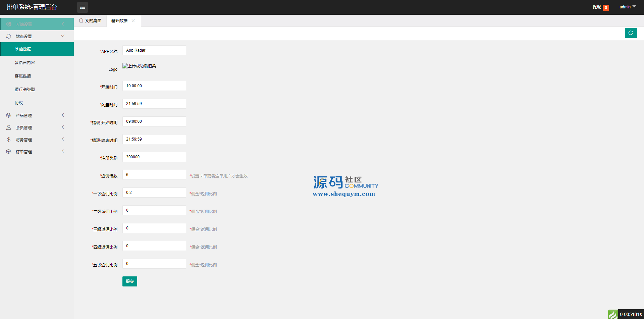Click the 系统设置 header label
This screenshot has width=644, height=319.
[x=24, y=24]
